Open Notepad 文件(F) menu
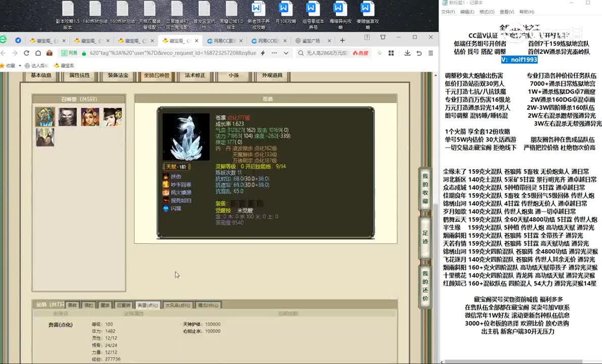The height and width of the screenshot is (364, 602). [x=448, y=12]
